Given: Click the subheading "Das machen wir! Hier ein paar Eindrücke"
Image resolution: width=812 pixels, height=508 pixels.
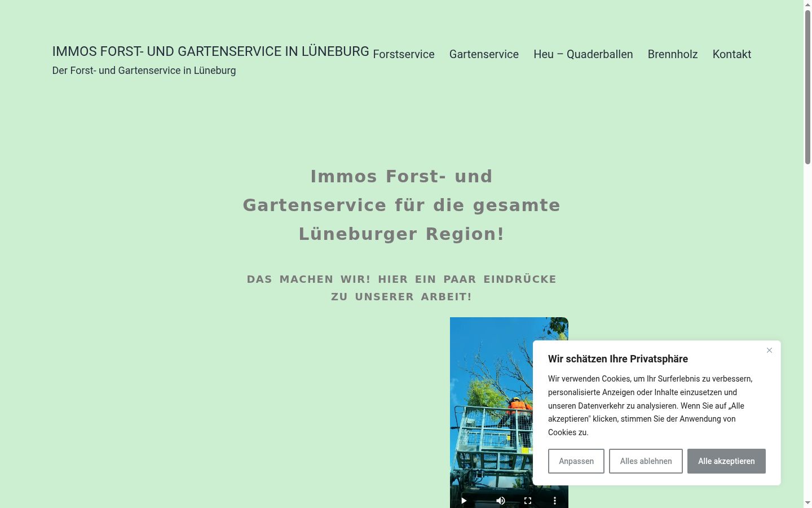Looking at the screenshot, I should [x=401, y=288].
